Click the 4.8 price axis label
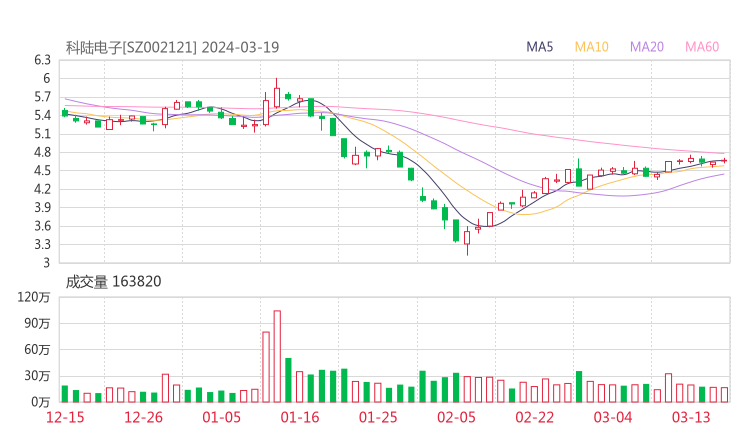Image resolution: width=740 pixels, height=440 pixels. 42,152
